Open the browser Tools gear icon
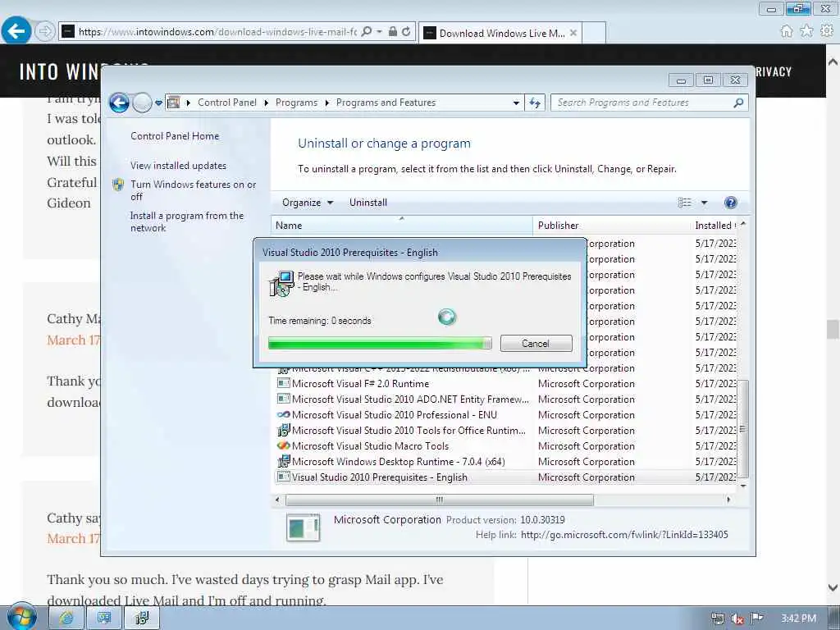Image resolution: width=840 pixels, height=630 pixels. [x=827, y=31]
